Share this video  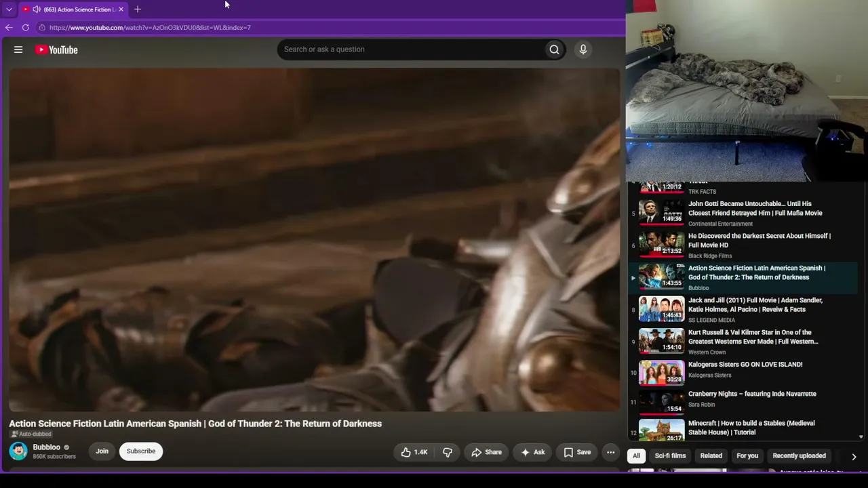pyautogui.click(x=487, y=452)
